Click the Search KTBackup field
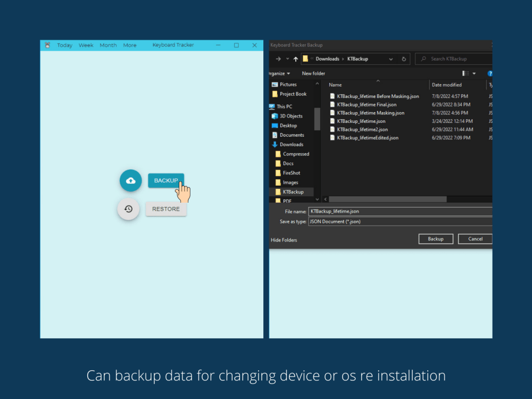This screenshot has width=532, height=399. point(454,59)
